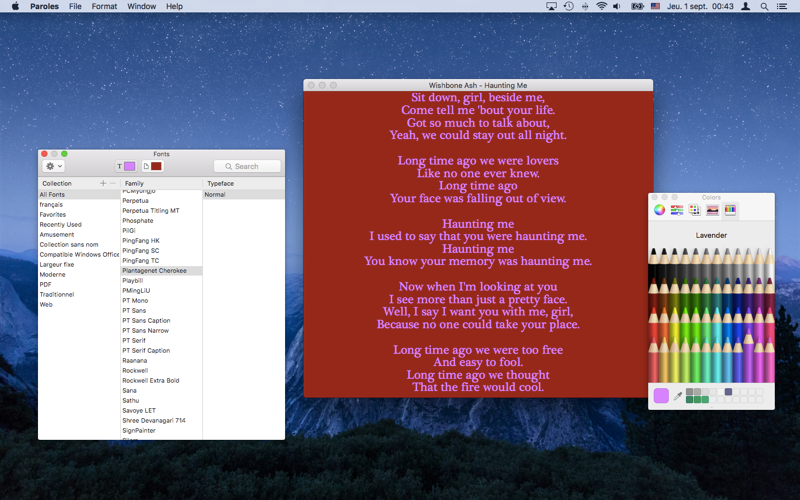The width and height of the screenshot is (800, 500).
Task: Add a new font collection with plus
Action: pyautogui.click(x=103, y=183)
